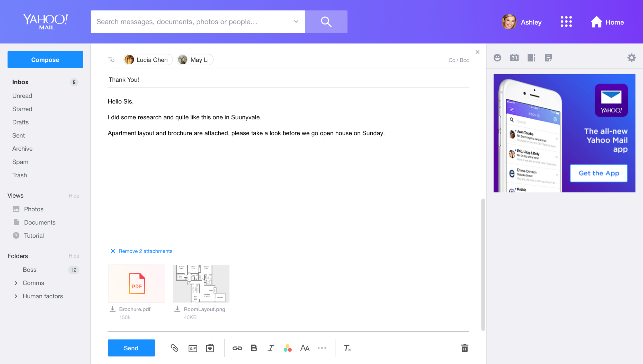Delete draft with the trash can icon
Viewport: 643px width, 364px height.
click(x=465, y=348)
